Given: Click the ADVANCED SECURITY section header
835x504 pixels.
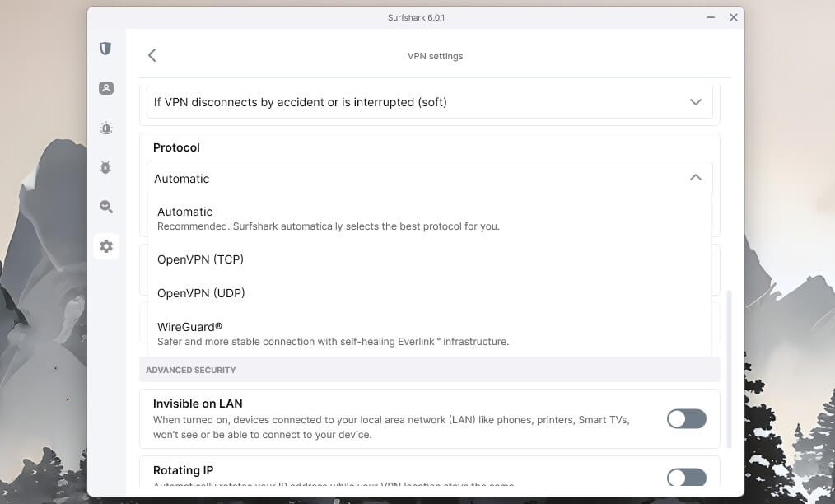Looking at the screenshot, I should (191, 370).
